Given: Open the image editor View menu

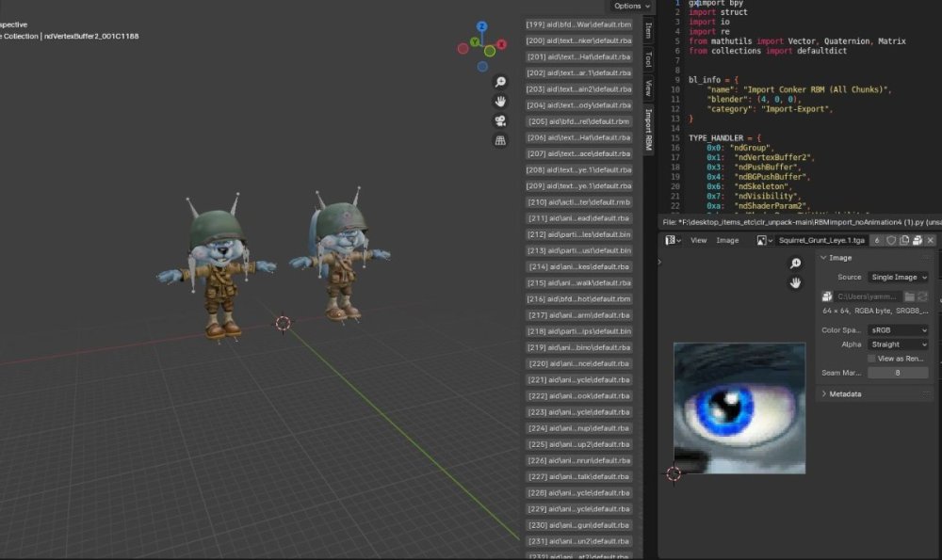Looking at the screenshot, I should (x=698, y=240).
